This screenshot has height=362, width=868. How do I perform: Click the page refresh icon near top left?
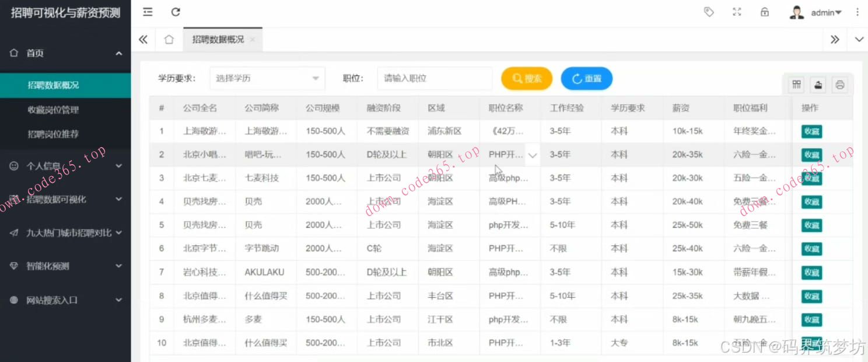[175, 12]
